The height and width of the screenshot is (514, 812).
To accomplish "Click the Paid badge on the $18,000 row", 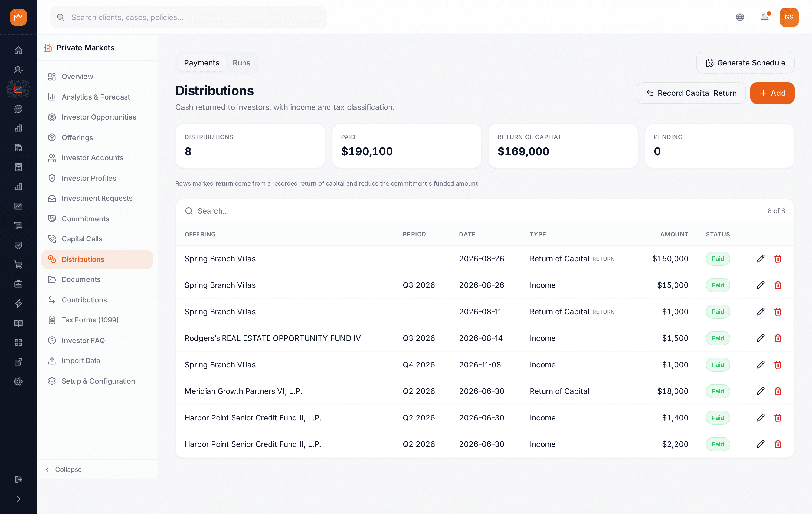I will (718, 391).
